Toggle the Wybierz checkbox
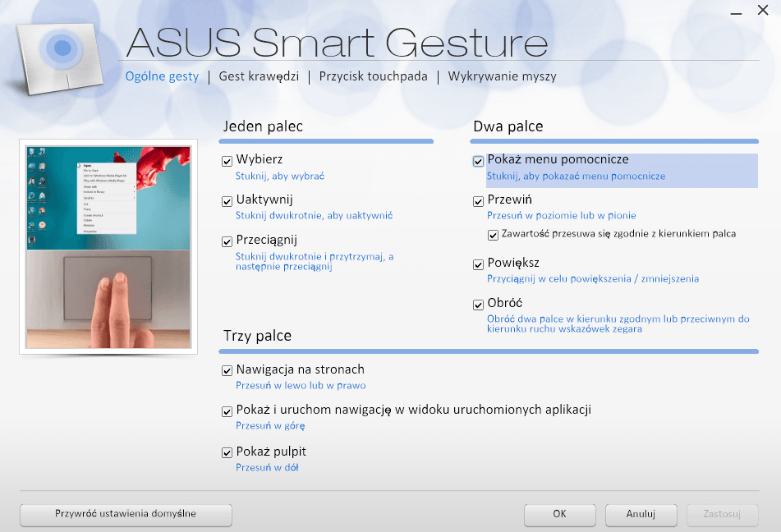Viewport: 781px width, 532px height. [227, 161]
